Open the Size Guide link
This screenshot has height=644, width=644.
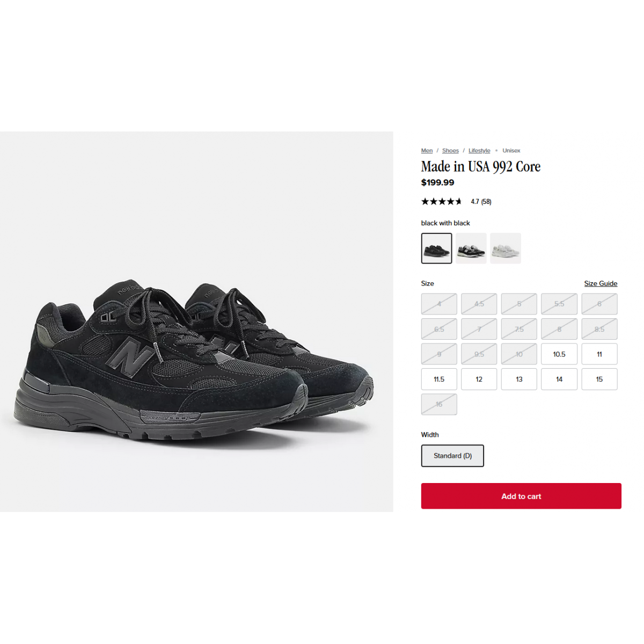tap(601, 283)
